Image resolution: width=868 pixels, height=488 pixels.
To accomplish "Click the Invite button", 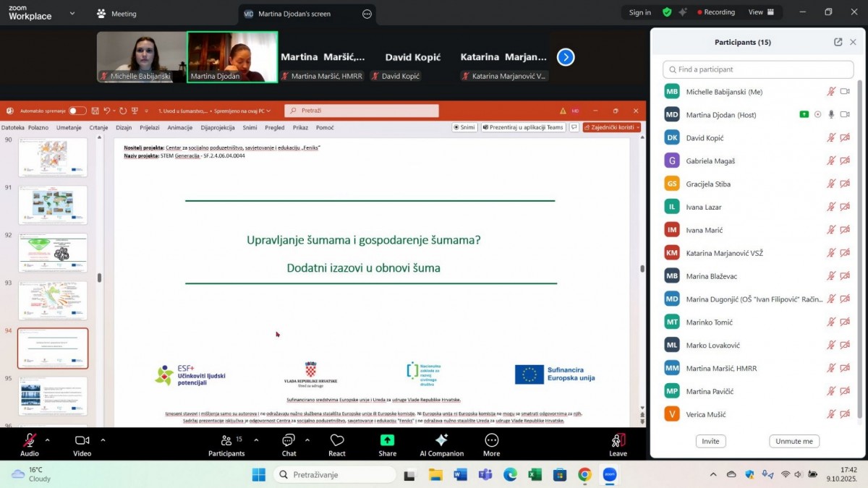I will [710, 441].
